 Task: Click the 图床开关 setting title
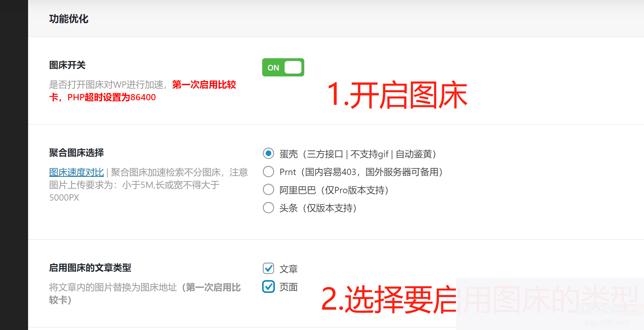(67, 65)
